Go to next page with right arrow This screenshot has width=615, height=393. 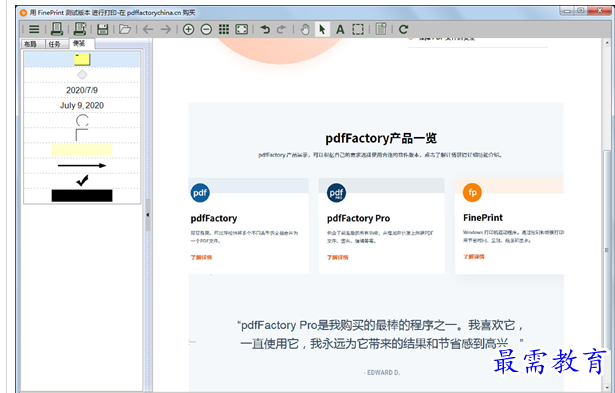point(166,29)
